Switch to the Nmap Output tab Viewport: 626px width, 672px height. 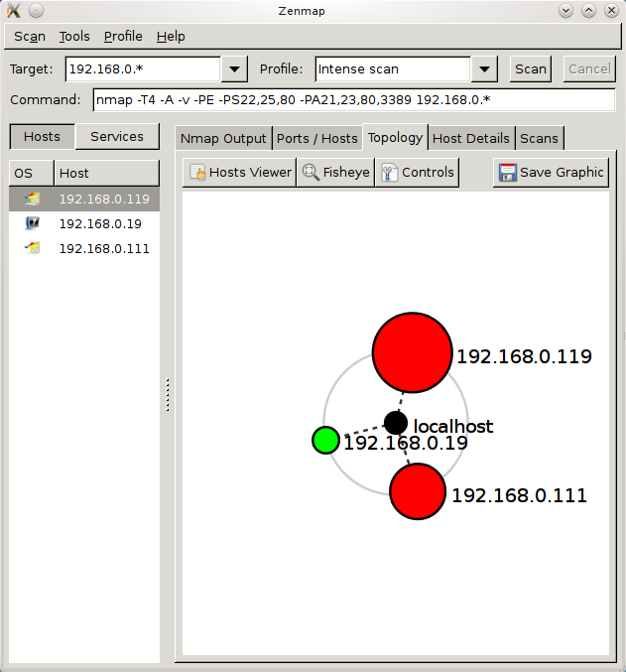(x=223, y=138)
